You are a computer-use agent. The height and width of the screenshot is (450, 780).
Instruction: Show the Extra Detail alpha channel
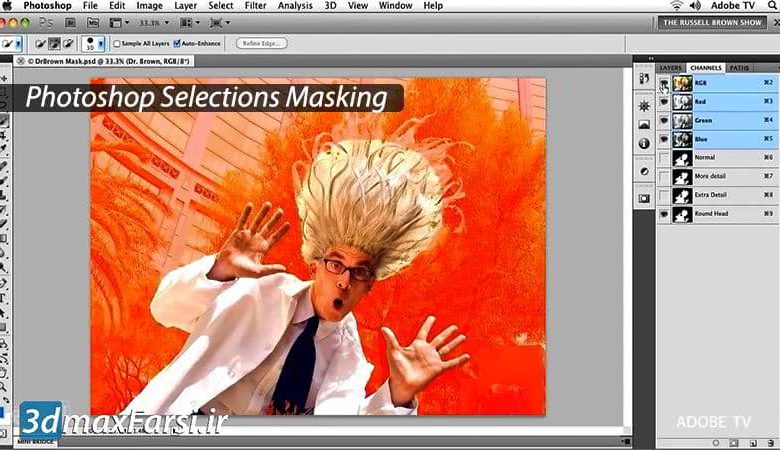(664, 195)
